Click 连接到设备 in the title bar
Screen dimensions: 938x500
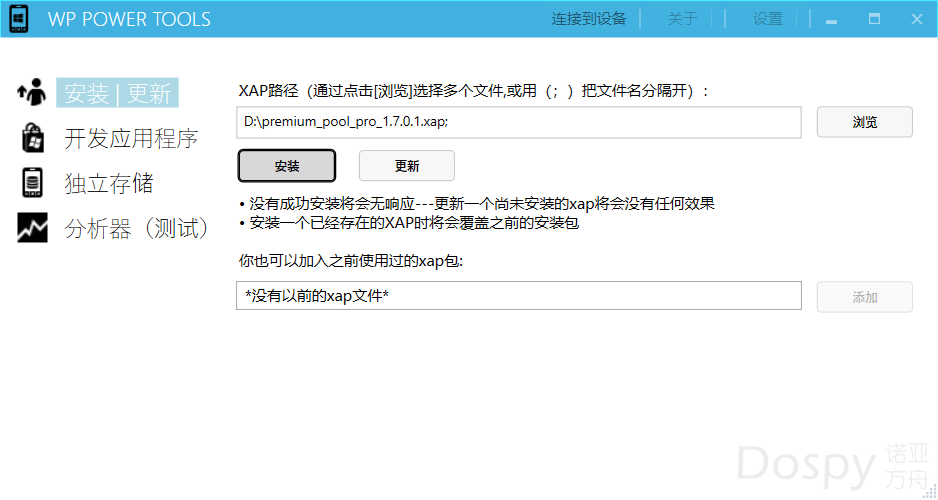click(588, 19)
